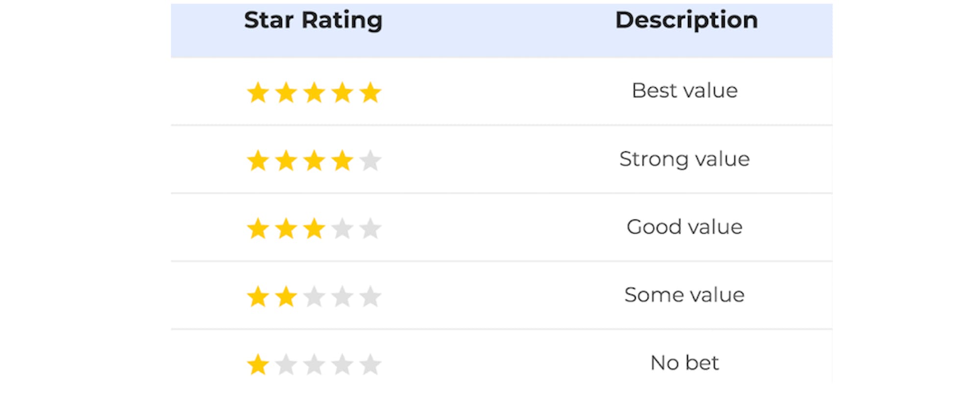Screen dimensions: 980x395
Task: Click the fifth gold star in Best value row
Action: pos(370,93)
